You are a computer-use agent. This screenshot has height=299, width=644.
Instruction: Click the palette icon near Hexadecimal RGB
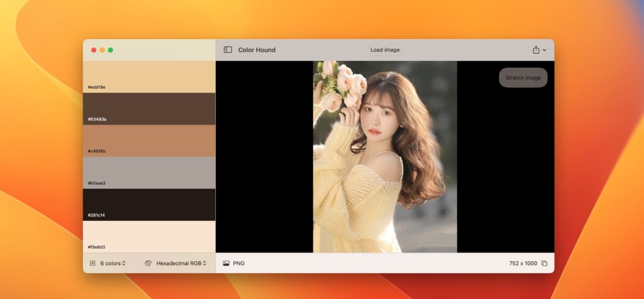click(148, 263)
